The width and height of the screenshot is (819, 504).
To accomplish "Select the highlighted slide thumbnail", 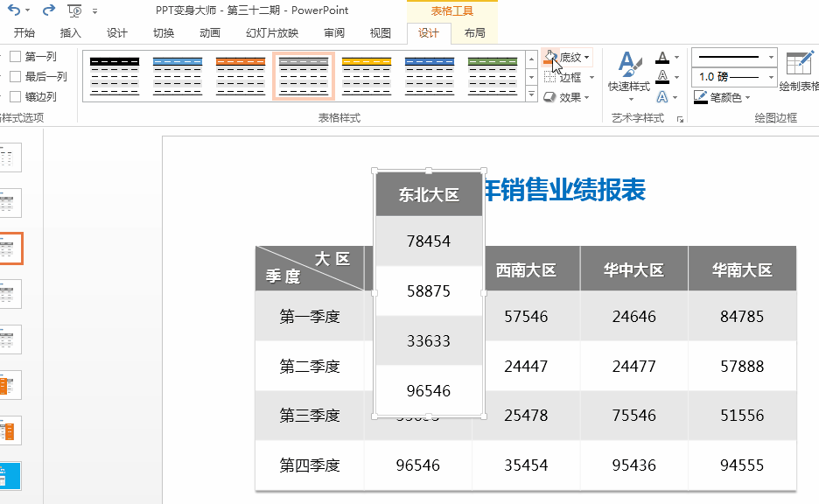I will coord(11,248).
